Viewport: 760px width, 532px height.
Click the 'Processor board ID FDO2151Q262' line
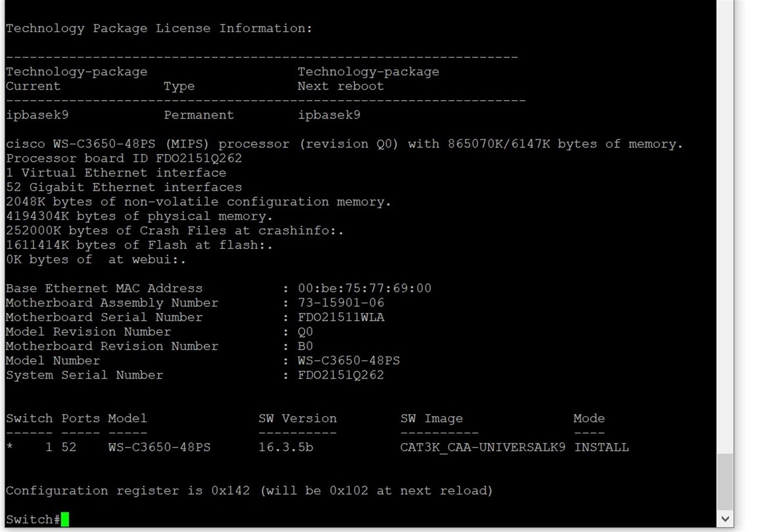click(x=124, y=159)
